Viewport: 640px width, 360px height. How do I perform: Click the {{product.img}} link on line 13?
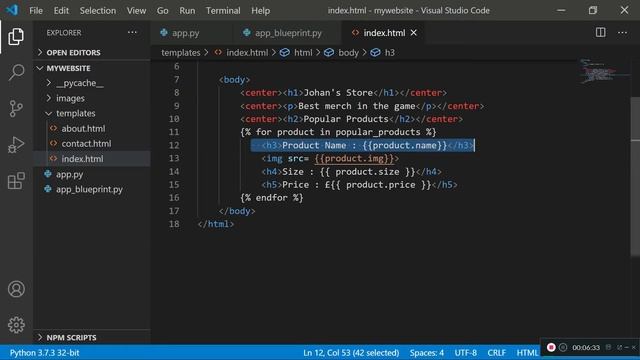pyautogui.click(x=354, y=158)
